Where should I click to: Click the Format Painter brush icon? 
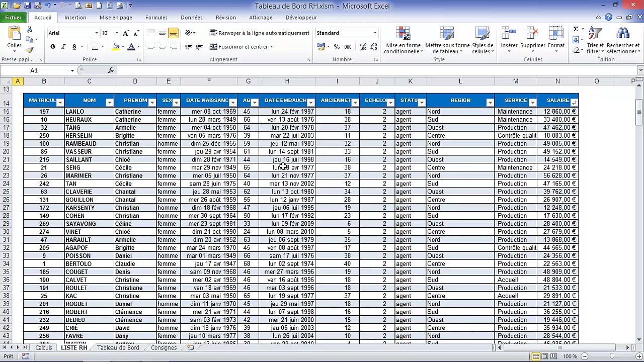(30, 50)
